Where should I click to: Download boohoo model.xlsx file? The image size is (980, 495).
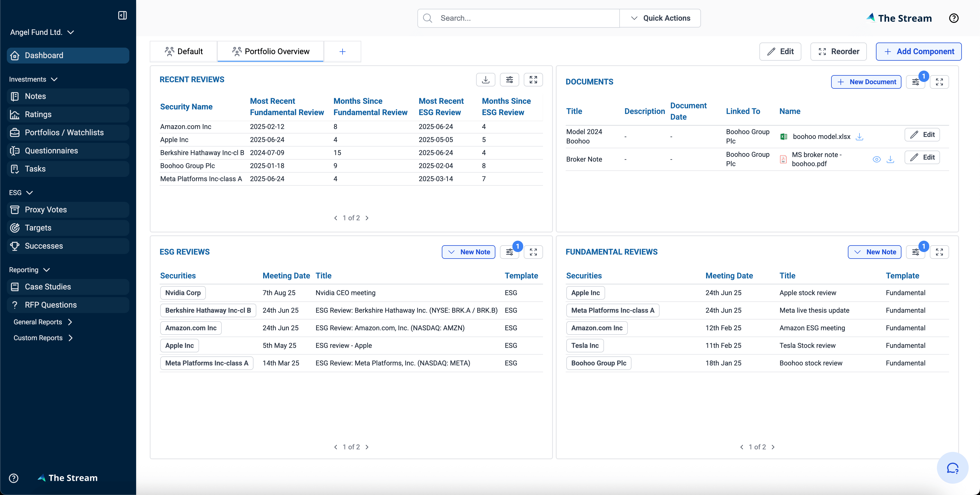[x=859, y=137]
